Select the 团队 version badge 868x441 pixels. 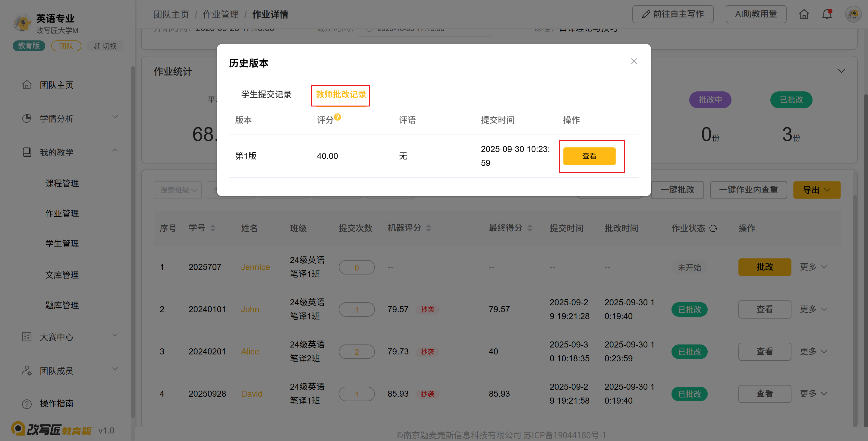pyautogui.click(x=66, y=46)
